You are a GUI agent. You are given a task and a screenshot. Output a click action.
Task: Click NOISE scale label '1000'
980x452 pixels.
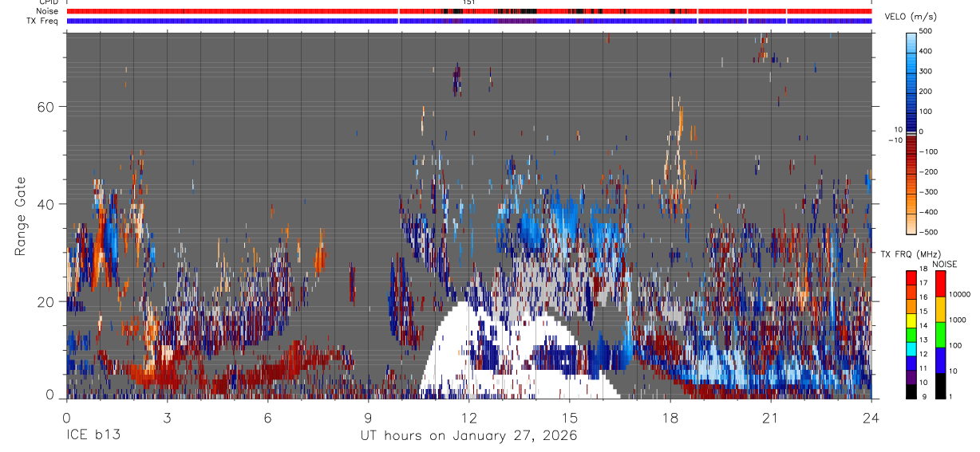click(958, 320)
